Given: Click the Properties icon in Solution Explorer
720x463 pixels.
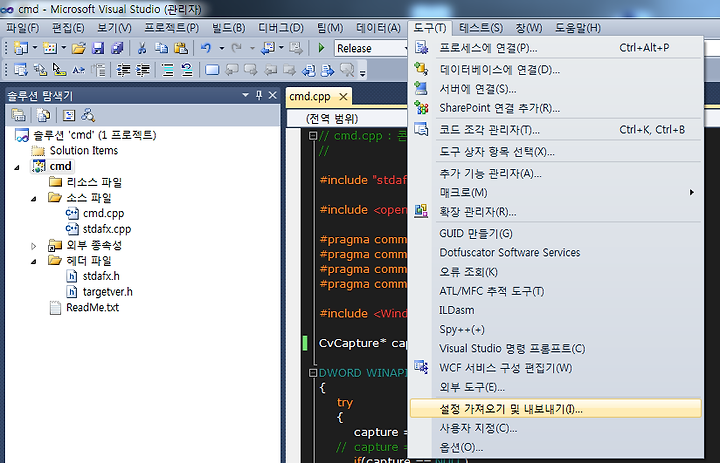Looking at the screenshot, I should click(18, 115).
